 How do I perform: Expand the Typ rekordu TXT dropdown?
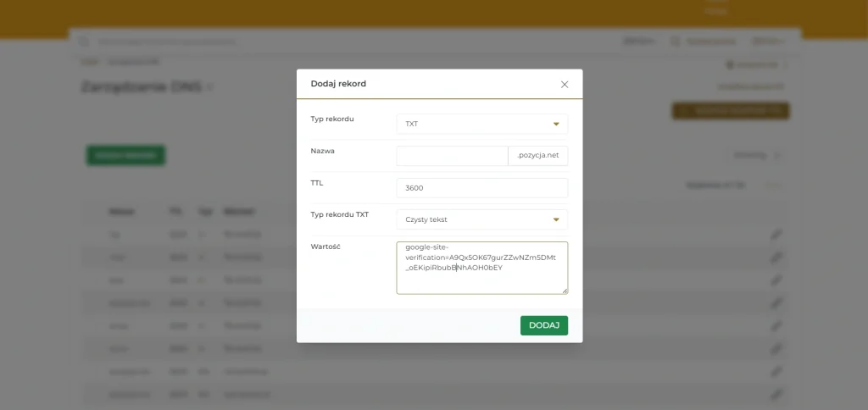click(482, 219)
